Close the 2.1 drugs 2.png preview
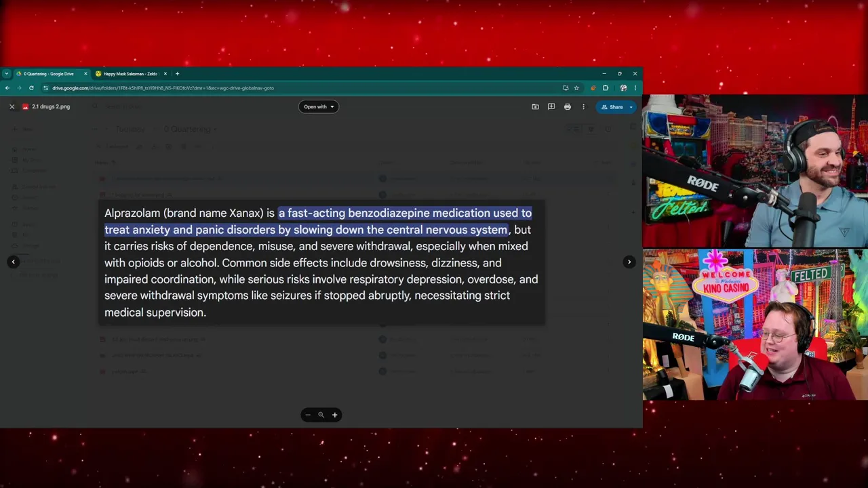 tap(12, 106)
